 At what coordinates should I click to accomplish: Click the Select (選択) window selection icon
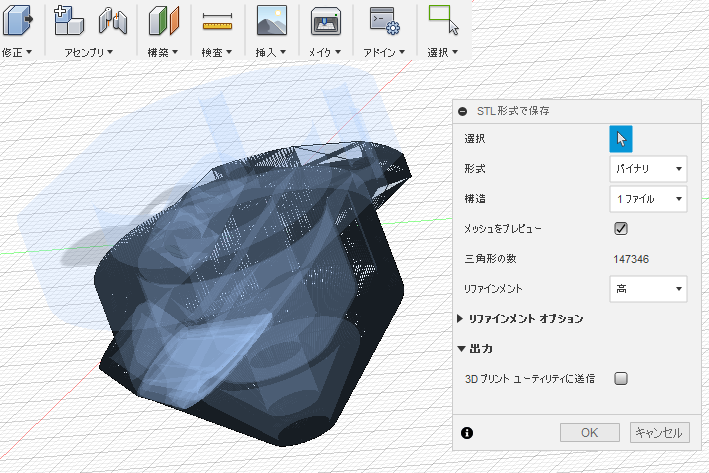tap(444, 20)
